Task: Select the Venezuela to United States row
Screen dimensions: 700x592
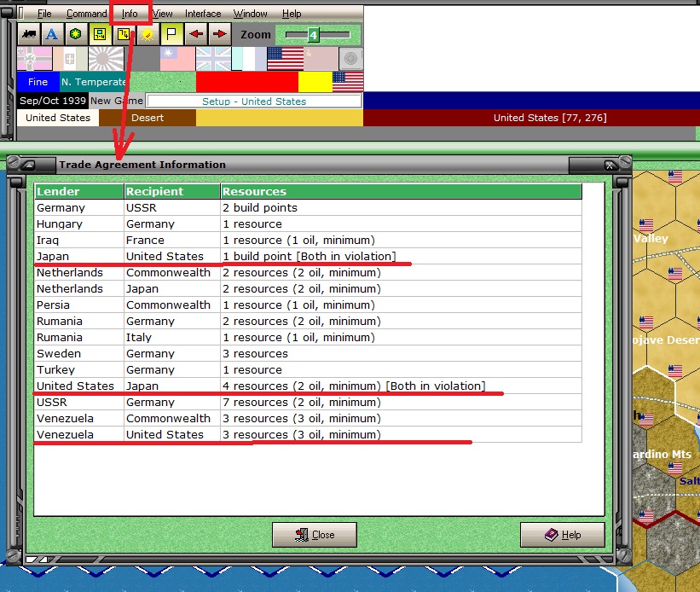Action: (308, 434)
